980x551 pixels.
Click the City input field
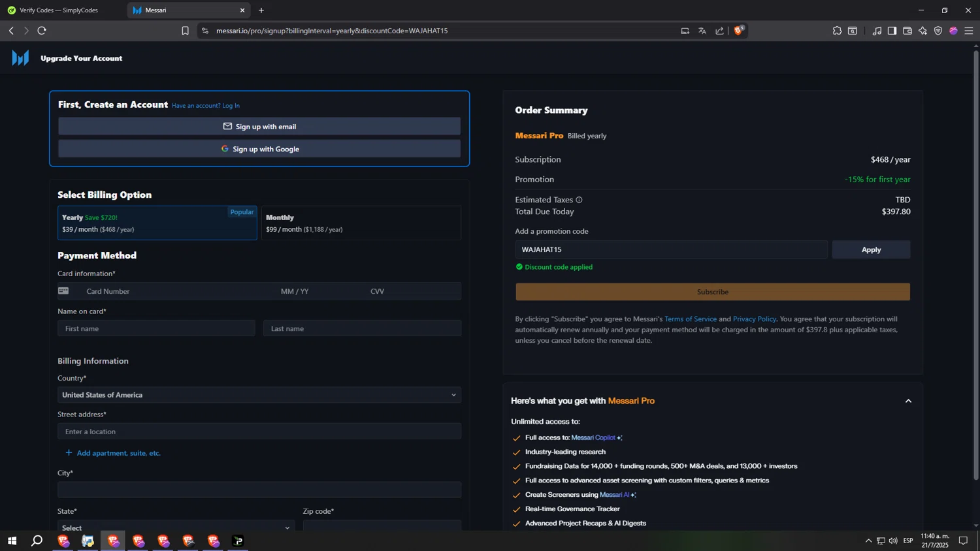pyautogui.click(x=259, y=490)
